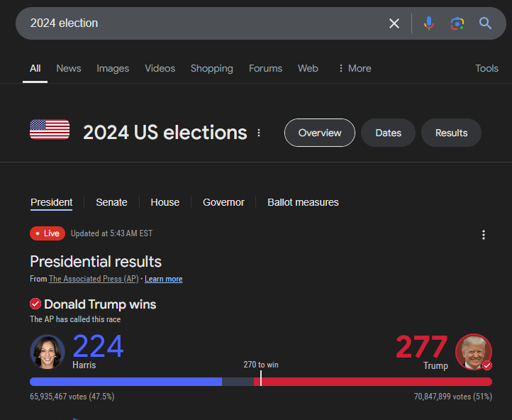Click the US flag icon
Screen dimensions: 512x420
[50, 130]
